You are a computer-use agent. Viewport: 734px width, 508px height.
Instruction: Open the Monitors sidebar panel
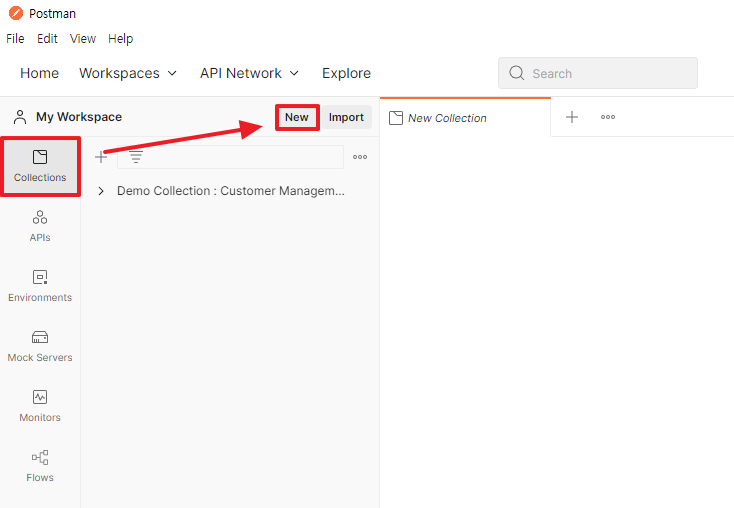pyautogui.click(x=40, y=406)
